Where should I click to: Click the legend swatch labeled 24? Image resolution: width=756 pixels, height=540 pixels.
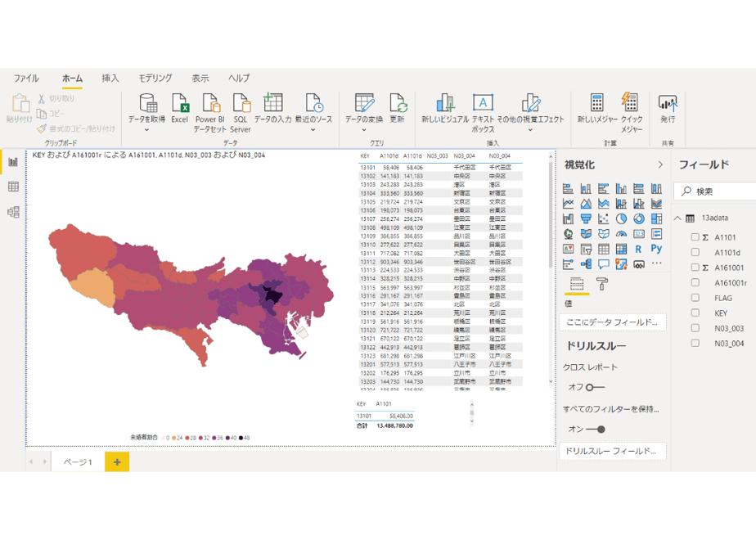click(x=174, y=438)
